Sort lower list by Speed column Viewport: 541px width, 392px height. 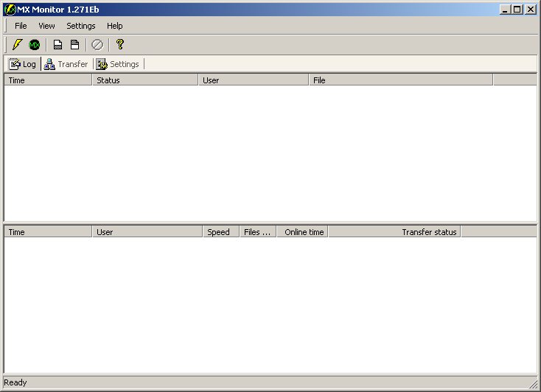pos(220,232)
